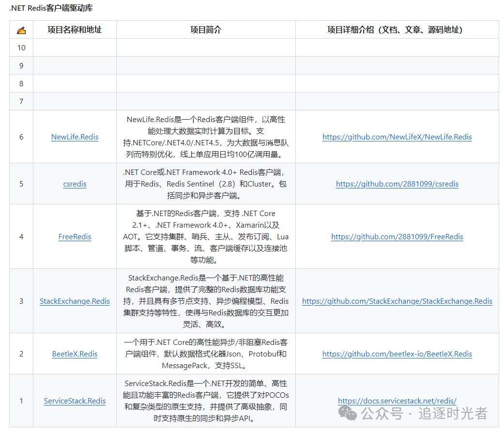Select the .NET Redis客户端驱动库 heading text

pos(51,8)
